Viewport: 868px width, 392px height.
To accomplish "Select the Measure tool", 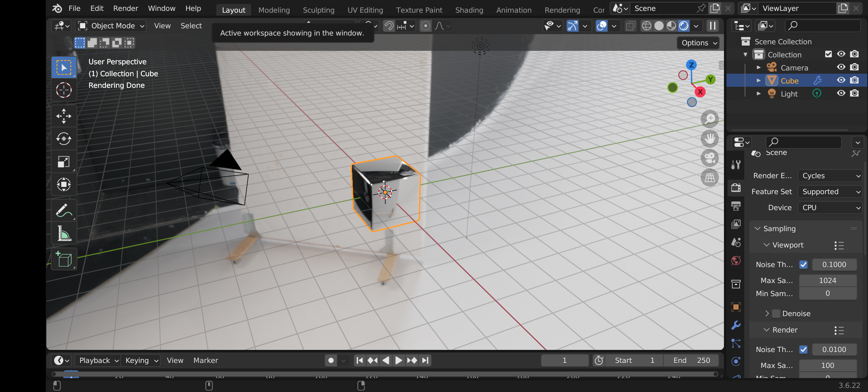I will (x=64, y=233).
